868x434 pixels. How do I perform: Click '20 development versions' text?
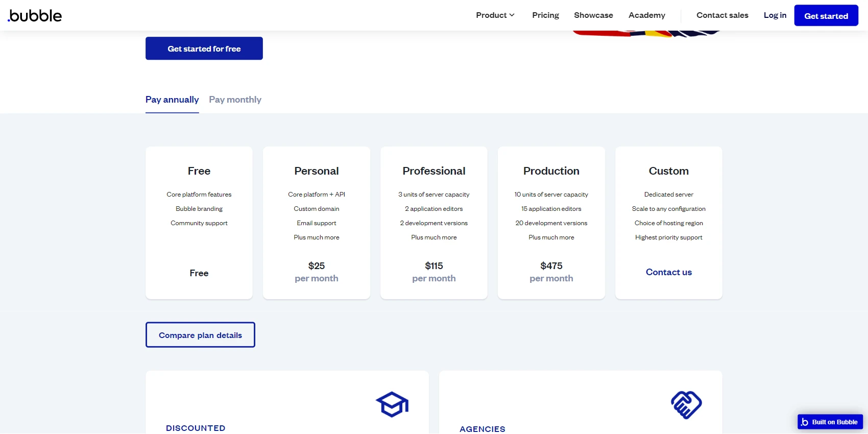(x=551, y=223)
